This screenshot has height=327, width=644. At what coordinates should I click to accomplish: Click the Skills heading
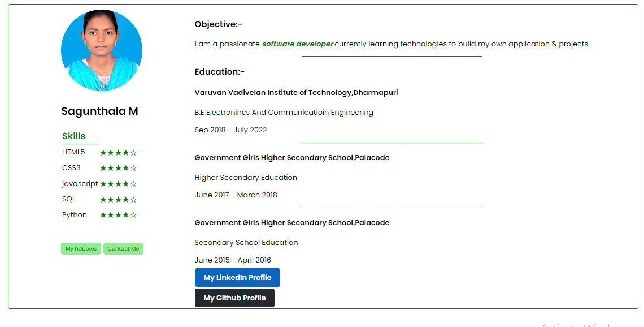point(73,136)
